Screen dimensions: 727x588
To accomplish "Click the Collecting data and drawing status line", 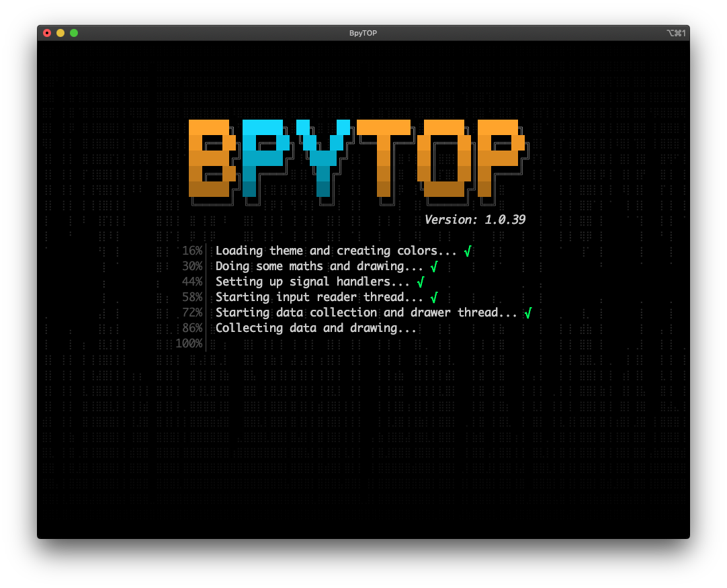I will [316, 328].
